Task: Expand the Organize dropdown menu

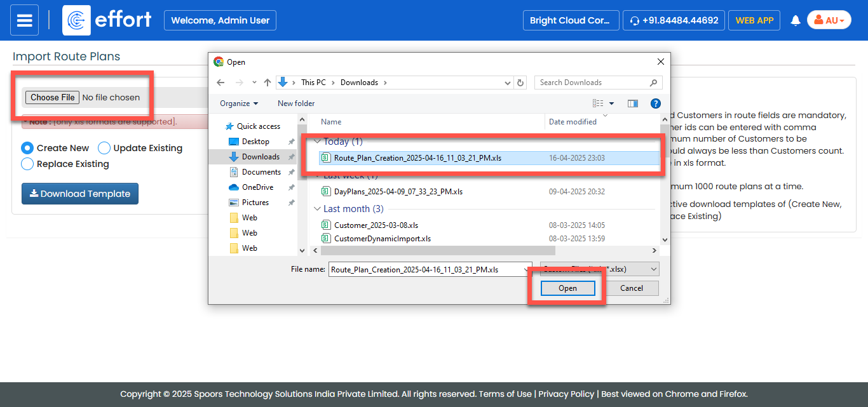Action: click(x=239, y=103)
